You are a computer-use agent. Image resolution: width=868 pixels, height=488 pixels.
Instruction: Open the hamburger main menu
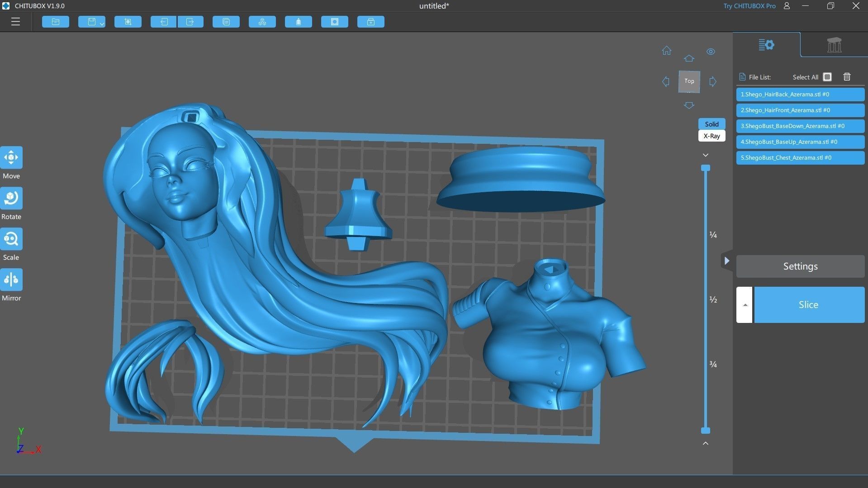15,22
